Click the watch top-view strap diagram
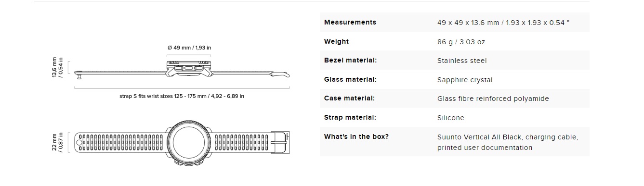644x186 pixels. (x=183, y=142)
